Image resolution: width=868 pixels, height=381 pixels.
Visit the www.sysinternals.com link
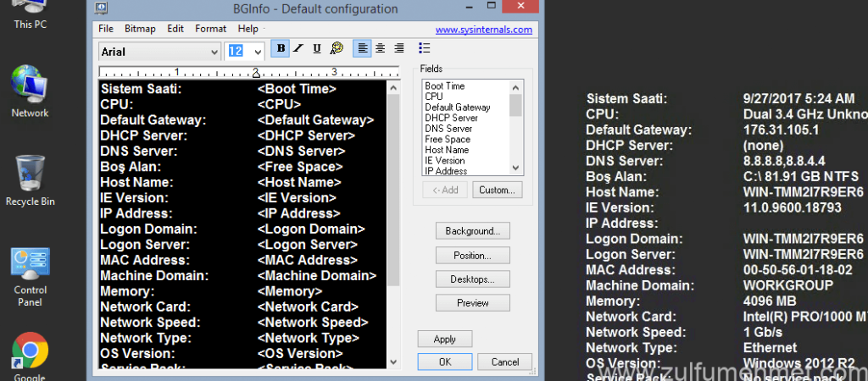pyautogui.click(x=484, y=29)
